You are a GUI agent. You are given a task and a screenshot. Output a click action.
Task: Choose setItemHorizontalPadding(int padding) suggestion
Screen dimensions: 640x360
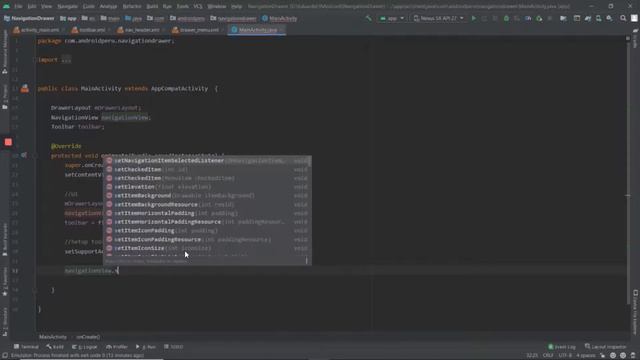(x=207, y=213)
